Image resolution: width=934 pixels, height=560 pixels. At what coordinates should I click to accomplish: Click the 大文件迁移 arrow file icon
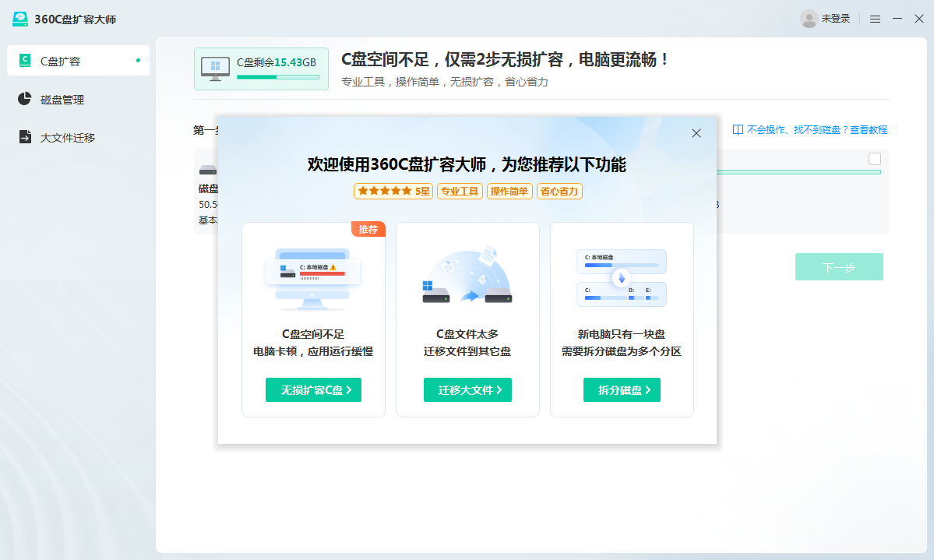click(x=25, y=137)
